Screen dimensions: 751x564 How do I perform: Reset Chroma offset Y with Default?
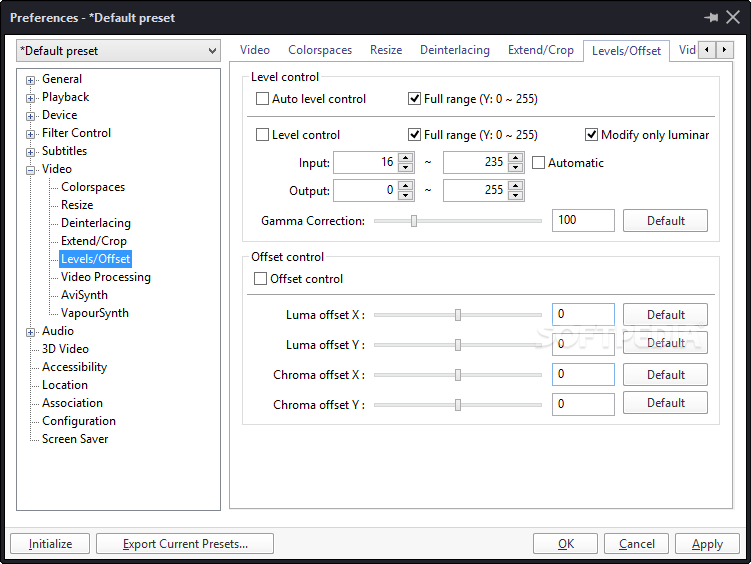(665, 403)
